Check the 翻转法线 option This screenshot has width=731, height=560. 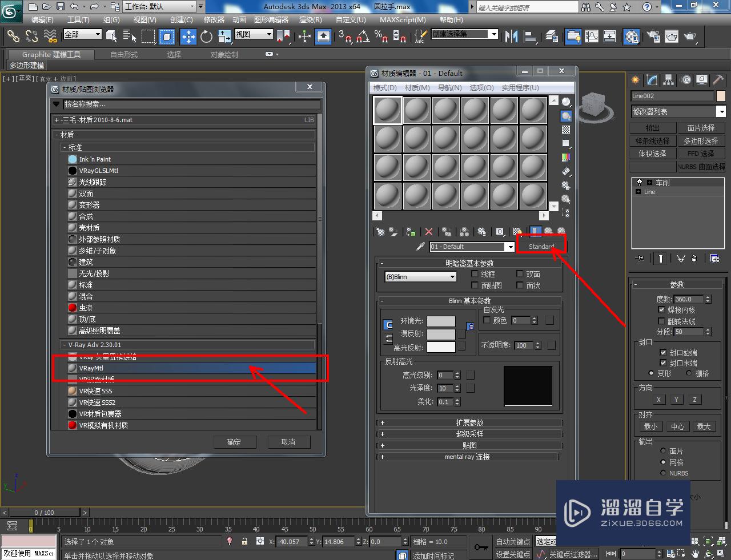tap(662, 321)
